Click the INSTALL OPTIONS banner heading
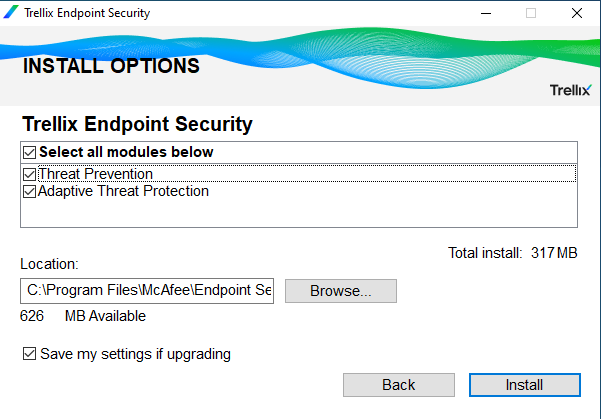The image size is (601, 419). 111,66
